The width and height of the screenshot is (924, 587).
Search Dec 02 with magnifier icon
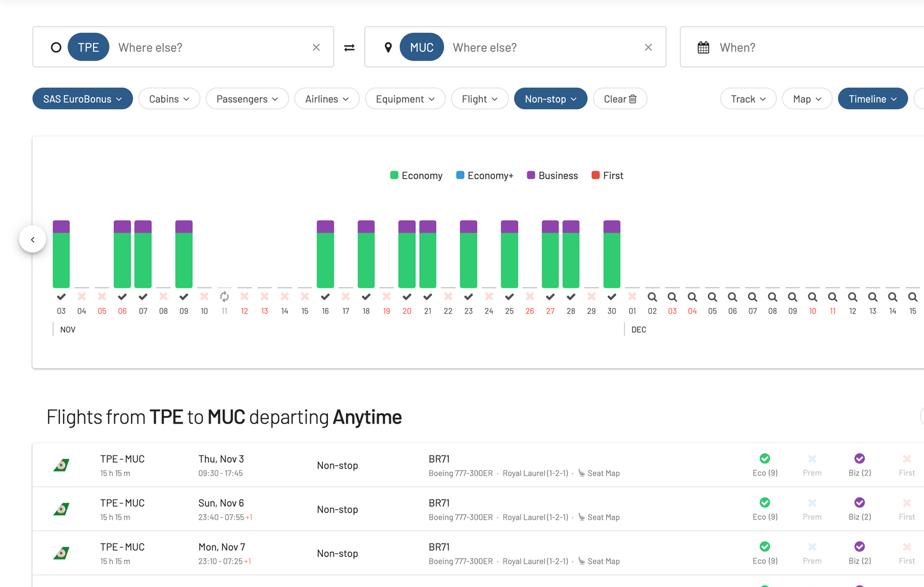[x=652, y=297]
